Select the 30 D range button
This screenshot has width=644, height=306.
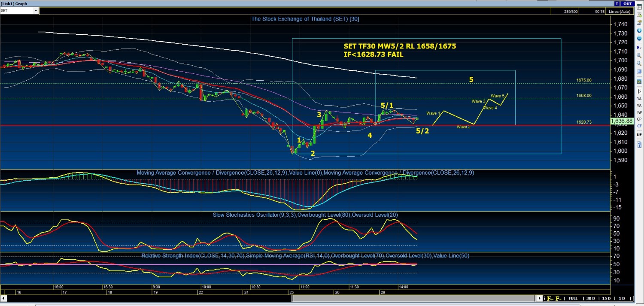coord(590,298)
